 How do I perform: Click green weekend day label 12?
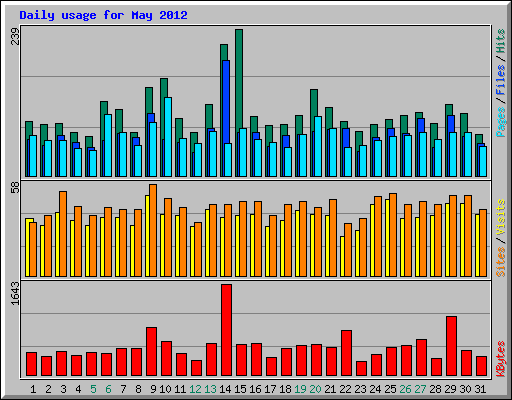coord(195,389)
